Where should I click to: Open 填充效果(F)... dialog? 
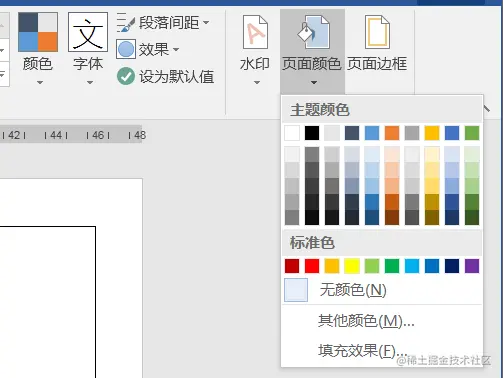pyautogui.click(x=382, y=350)
